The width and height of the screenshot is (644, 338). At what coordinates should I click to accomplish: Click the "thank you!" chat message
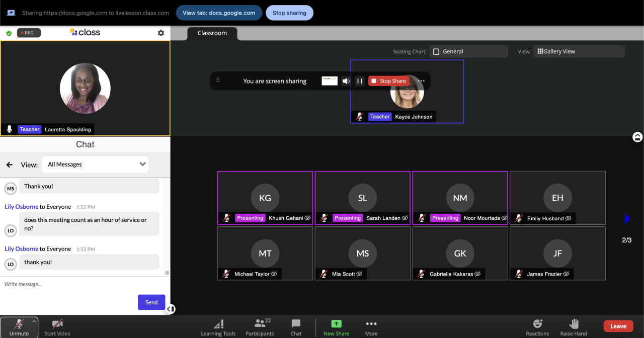[x=90, y=262]
